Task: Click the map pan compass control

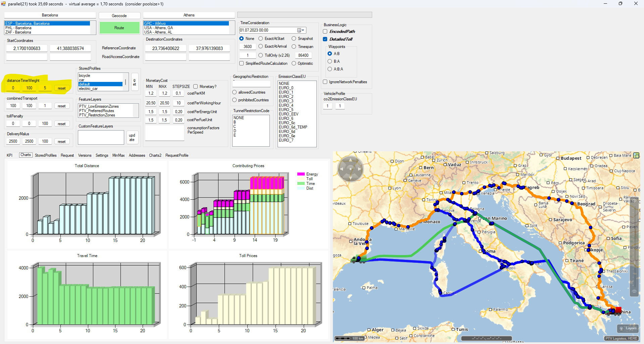Action: coord(350,169)
